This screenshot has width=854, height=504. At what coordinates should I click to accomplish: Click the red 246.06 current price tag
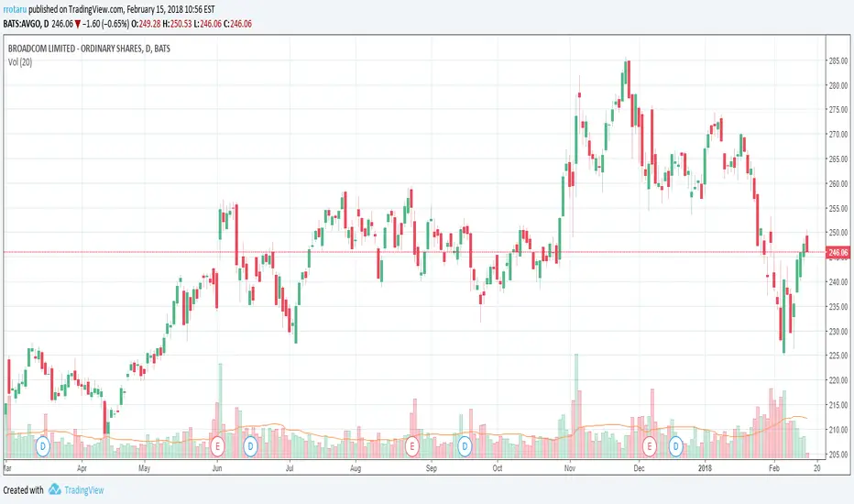(x=838, y=252)
